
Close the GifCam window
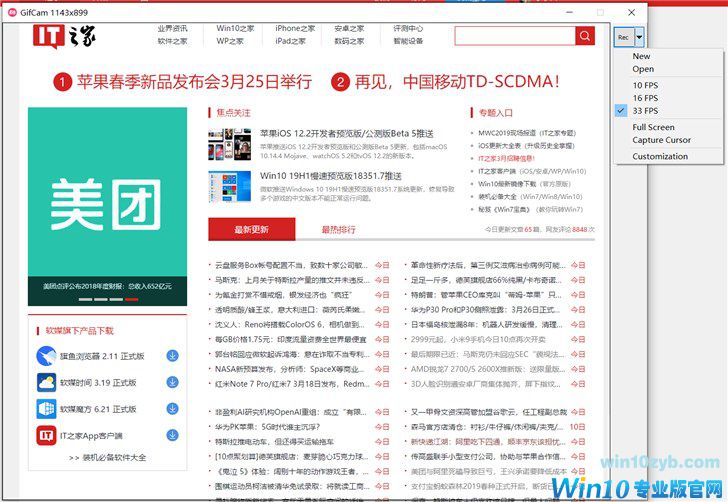(631, 13)
